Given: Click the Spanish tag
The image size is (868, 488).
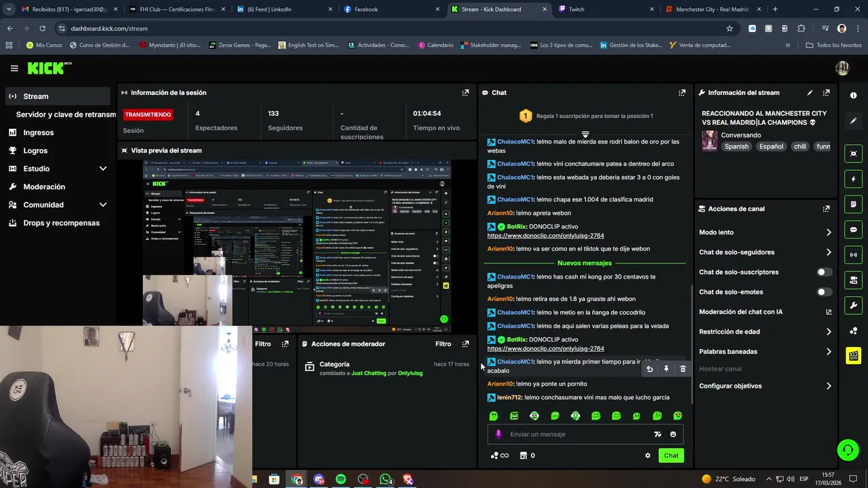Looking at the screenshot, I should tap(736, 146).
